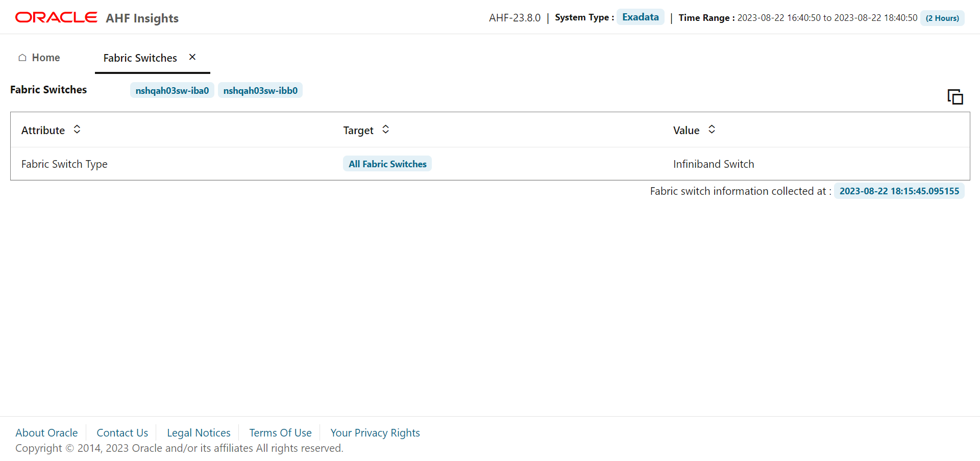This screenshot has width=980, height=461.
Task: Sort table by Value column arrows
Action: tap(712, 130)
